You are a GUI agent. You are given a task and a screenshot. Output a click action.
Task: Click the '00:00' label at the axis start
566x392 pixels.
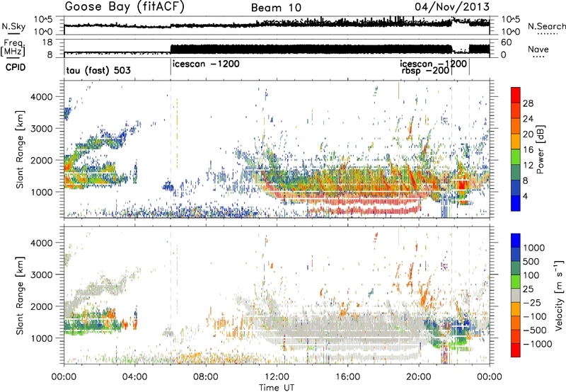coord(64,377)
